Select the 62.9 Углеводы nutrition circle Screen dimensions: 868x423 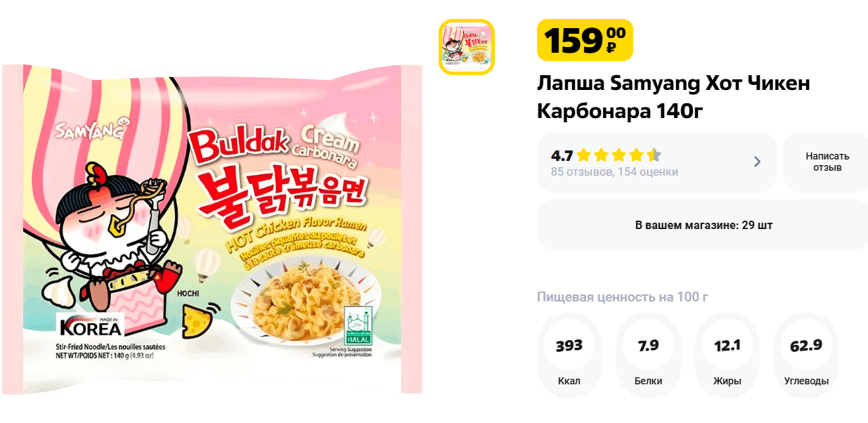tap(806, 355)
